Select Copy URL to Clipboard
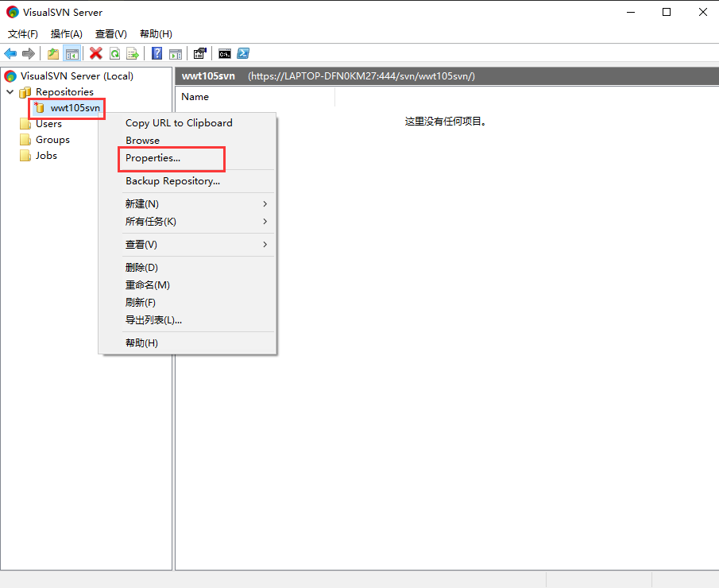 click(x=179, y=123)
